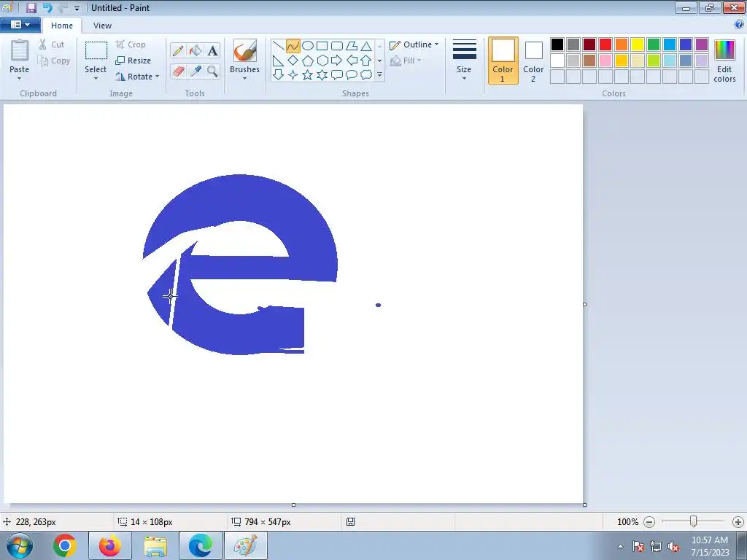Choose the Down arrow shape

pos(279,75)
